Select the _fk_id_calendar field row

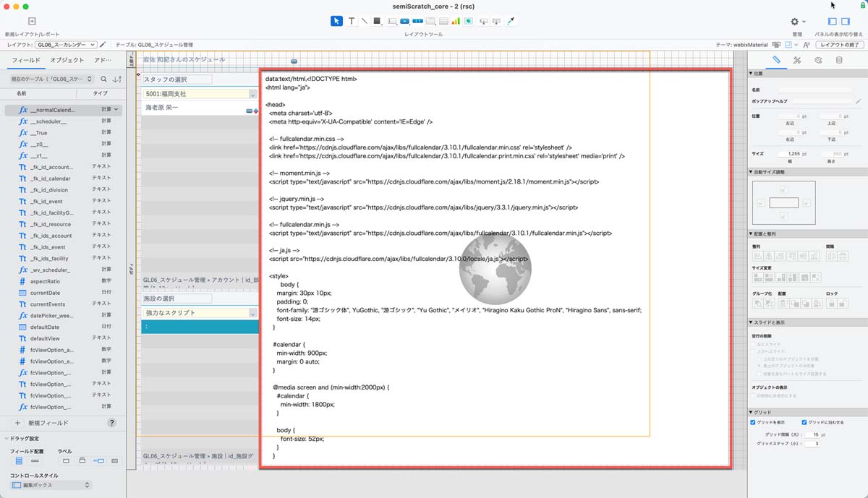pyautogui.click(x=64, y=179)
